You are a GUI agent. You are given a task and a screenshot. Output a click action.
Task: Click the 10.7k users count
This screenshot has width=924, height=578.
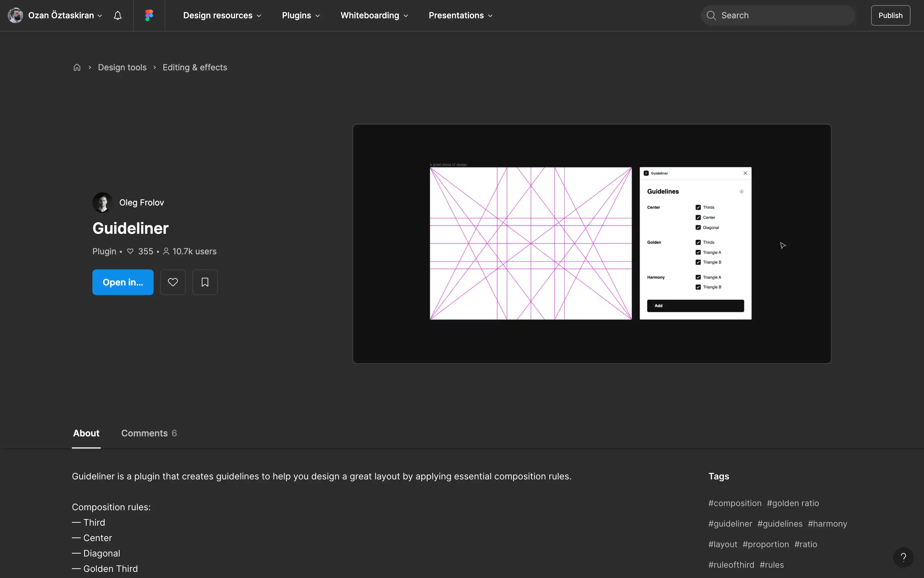[190, 251]
